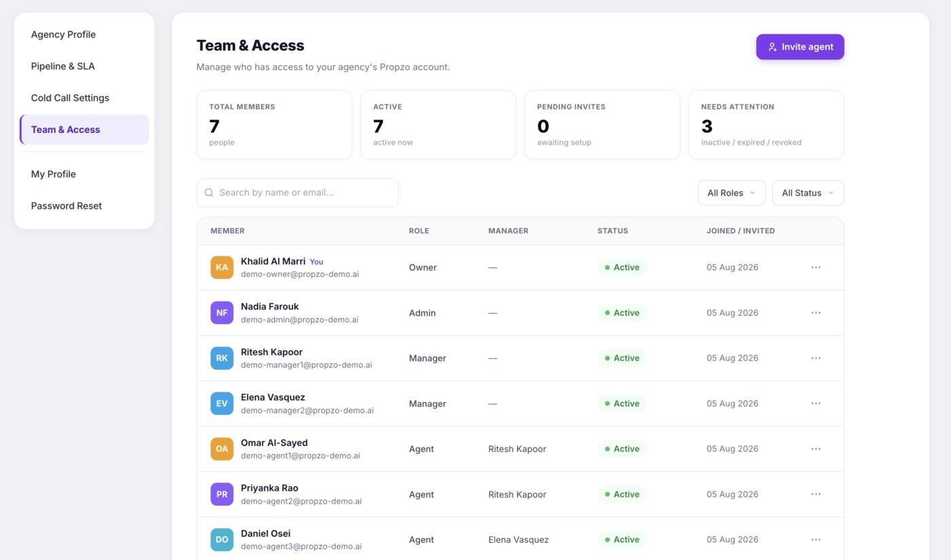Click the email demo-admin@propzo-demo.ai

[300, 320]
